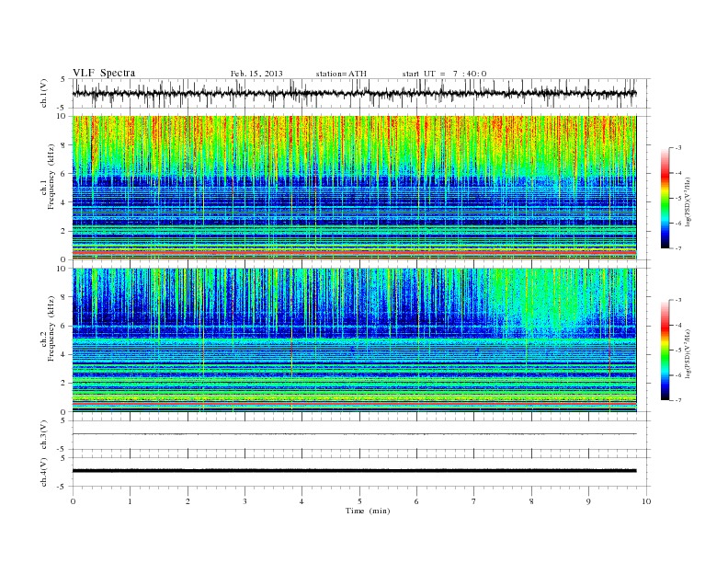Viewport: 728px width, 563px height.
Task: Click the ch.4 thick waveform trace
Action: (354, 471)
